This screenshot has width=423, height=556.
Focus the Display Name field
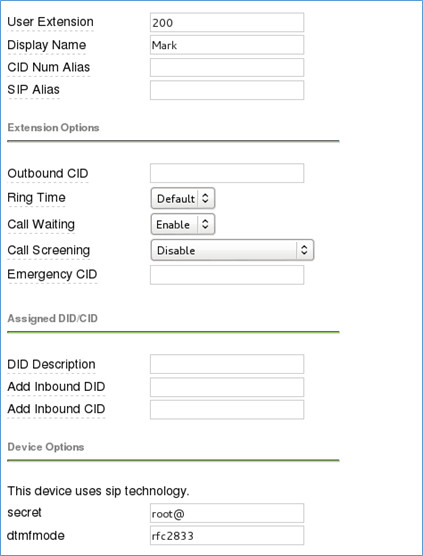pyautogui.click(x=227, y=45)
